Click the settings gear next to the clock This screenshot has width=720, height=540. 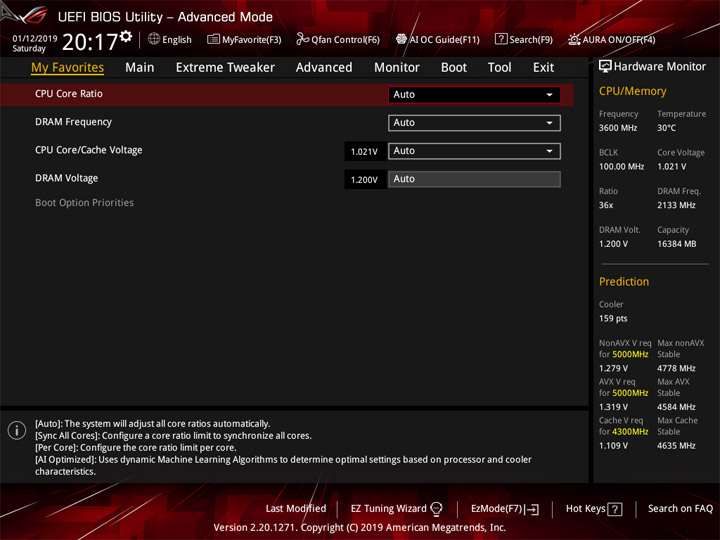[x=126, y=36]
